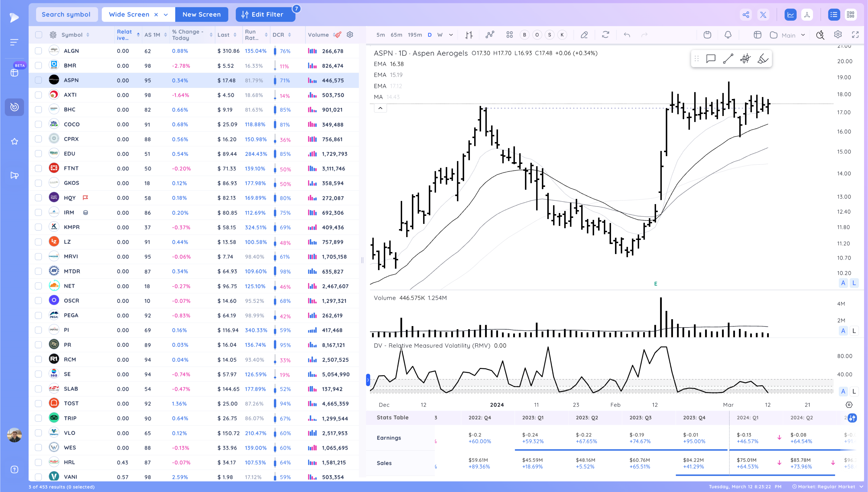Open the Volume column settings gear
The width and height of the screenshot is (868, 492).
tap(350, 35)
